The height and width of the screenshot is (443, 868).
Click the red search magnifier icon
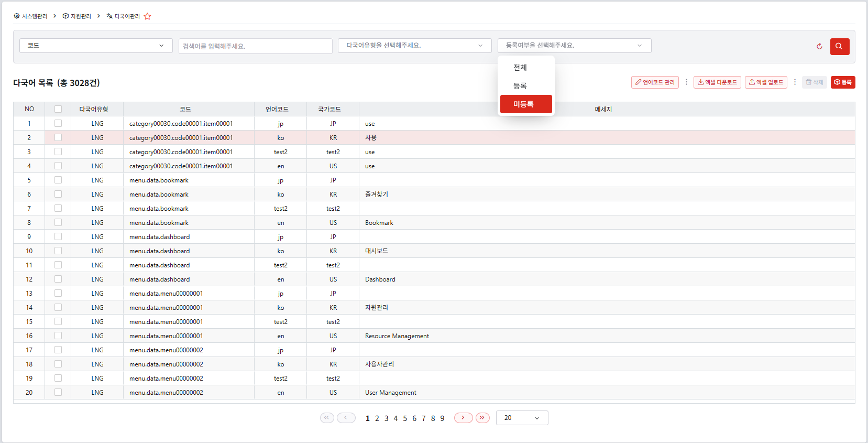coord(840,46)
